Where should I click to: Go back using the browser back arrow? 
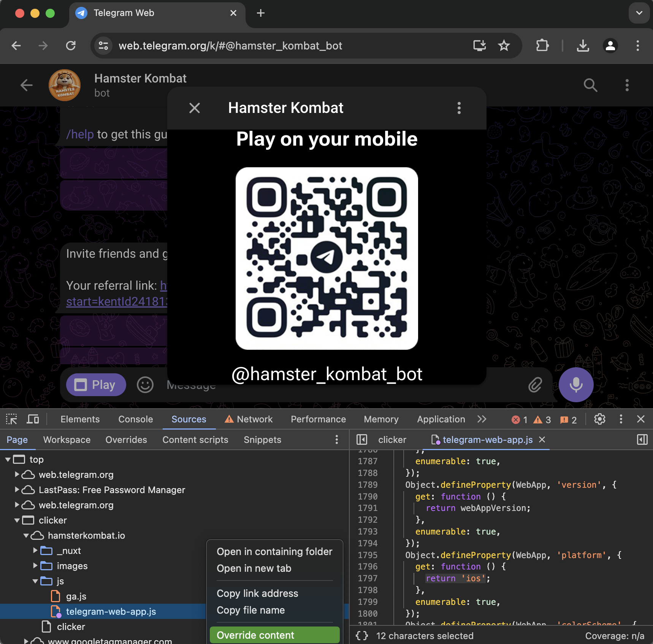coord(16,46)
